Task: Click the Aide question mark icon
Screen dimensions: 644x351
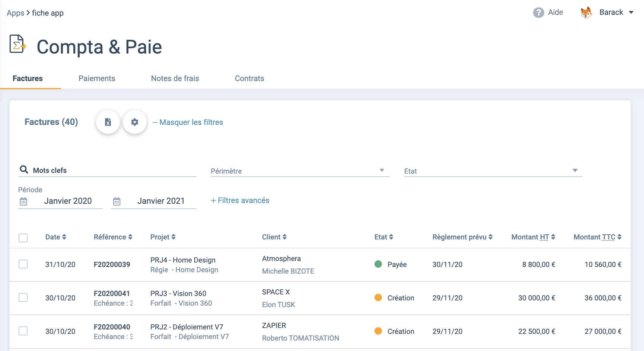Action: click(538, 13)
